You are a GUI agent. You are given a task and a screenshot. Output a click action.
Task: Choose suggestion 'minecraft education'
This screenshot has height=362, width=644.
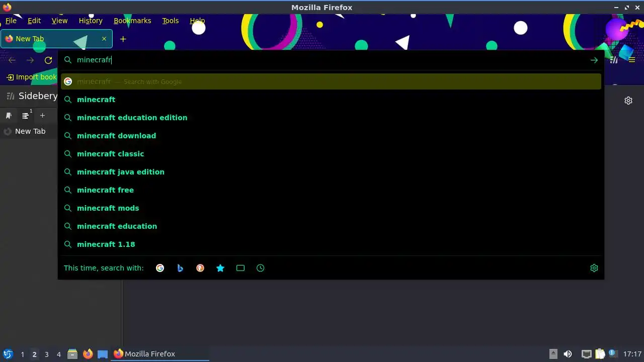331,226
